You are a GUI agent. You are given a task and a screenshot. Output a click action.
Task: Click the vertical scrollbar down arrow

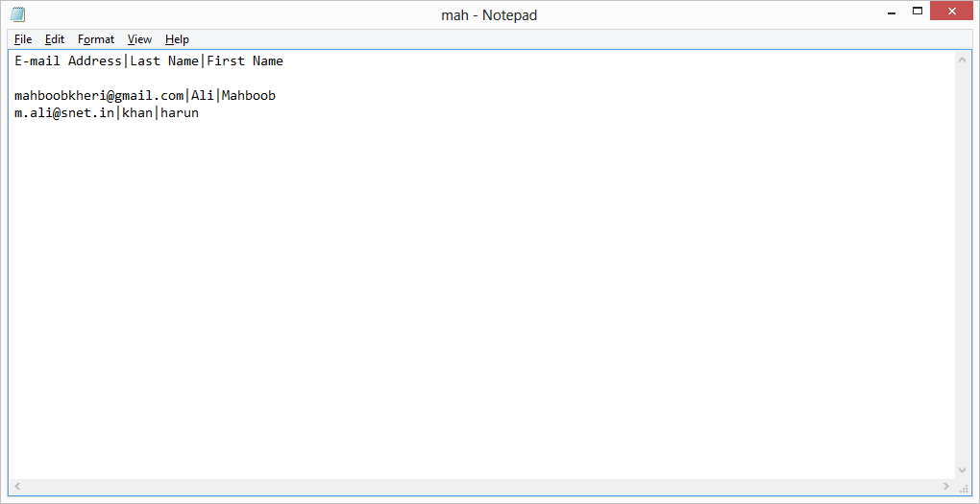[963, 470]
